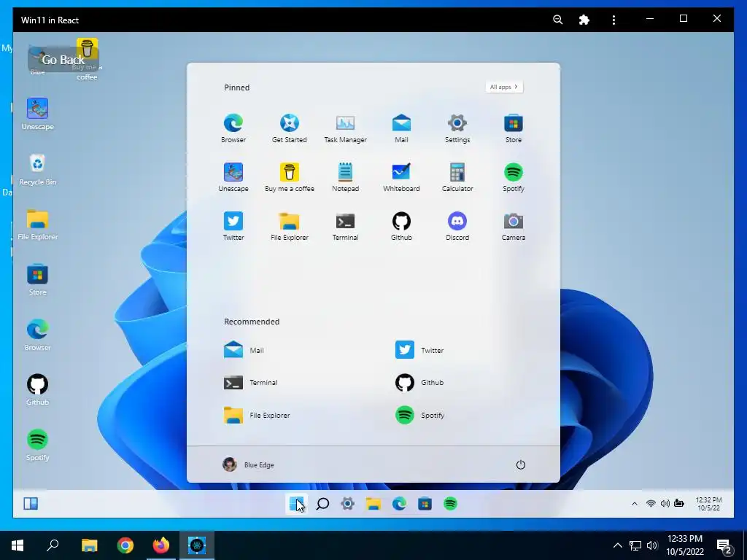
Task: Launch Get Started pinned app
Action: [x=289, y=128]
